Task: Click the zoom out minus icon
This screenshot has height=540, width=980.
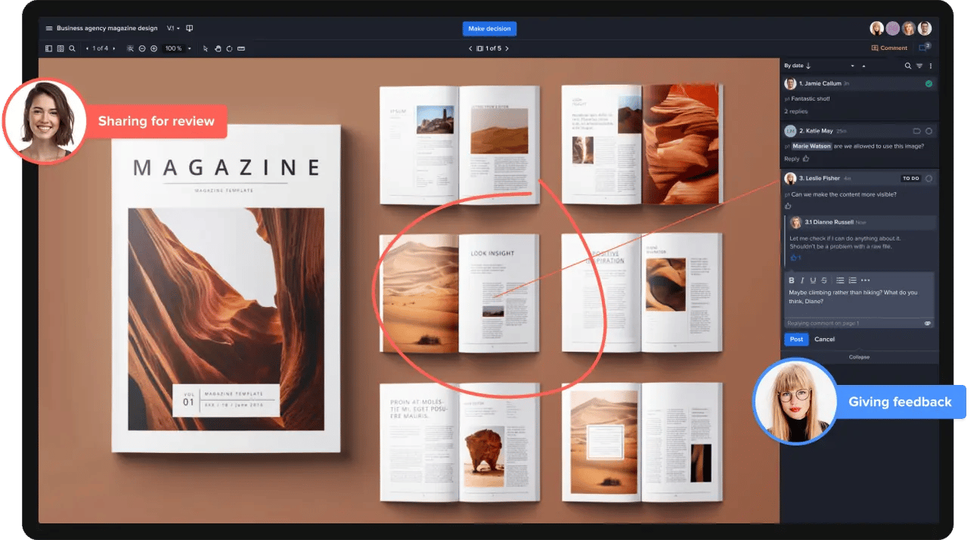Action: 141,48
